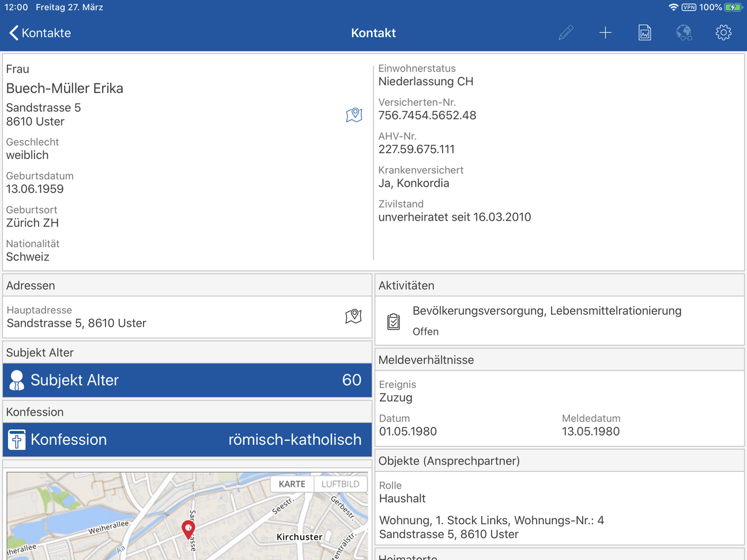Open Bevölkerungsversorgung, Lebensmittelrationierung activity
Viewport: 747px width, 560px height.
pos(559,321)
